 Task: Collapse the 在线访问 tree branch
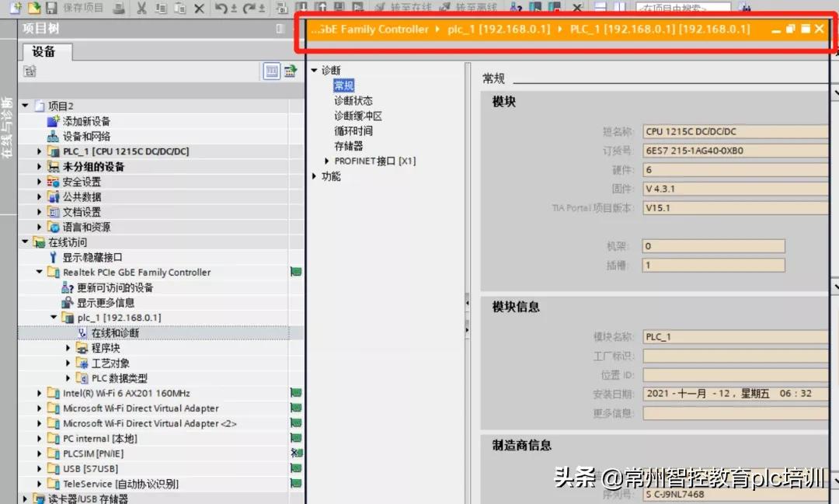click(23, 242)
